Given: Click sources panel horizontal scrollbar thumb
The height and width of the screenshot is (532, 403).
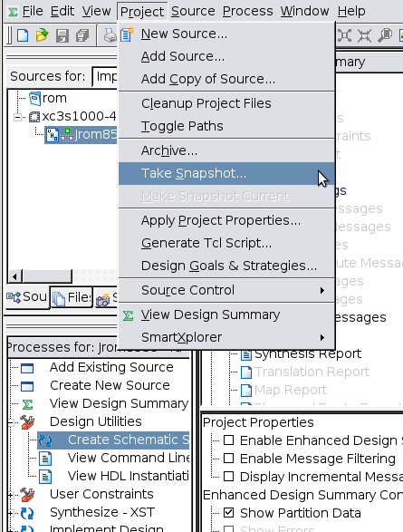Looking at the screenshot, I should (47, 276).
